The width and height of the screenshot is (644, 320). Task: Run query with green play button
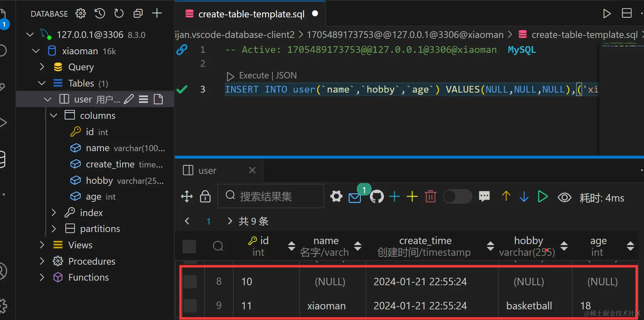coord(542,196)
